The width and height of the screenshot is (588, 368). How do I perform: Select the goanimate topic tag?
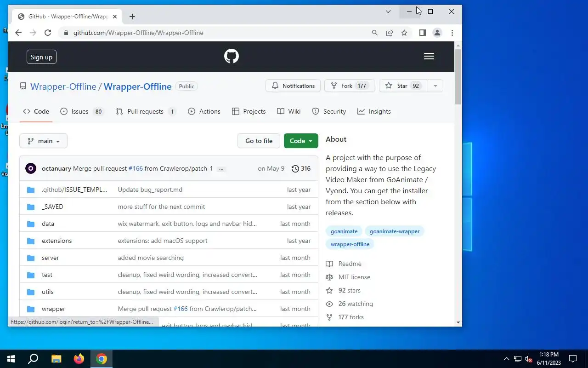click(x=344, y=231)
